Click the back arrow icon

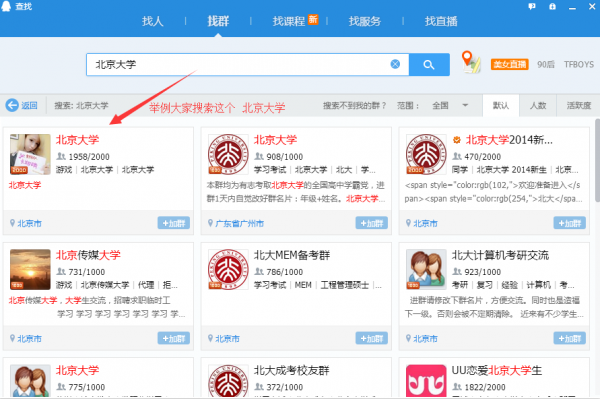12,105
